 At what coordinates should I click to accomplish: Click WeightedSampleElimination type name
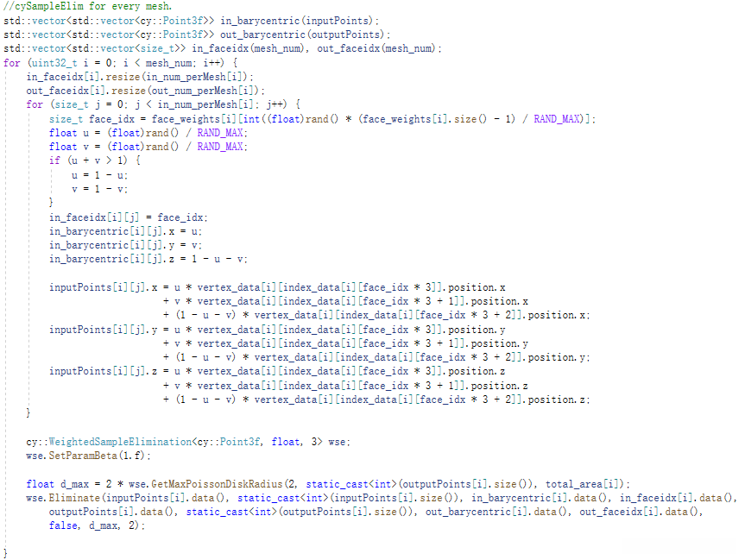coord(120,442)
